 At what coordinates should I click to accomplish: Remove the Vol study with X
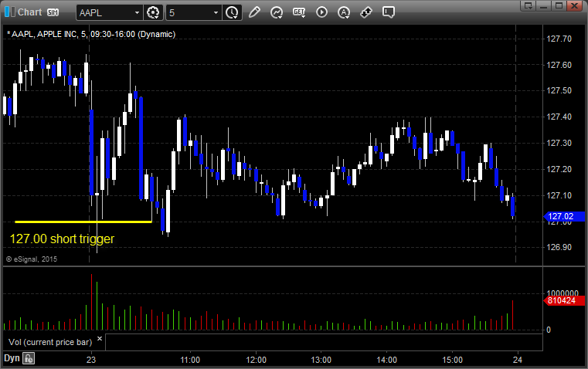pos(100,339)
